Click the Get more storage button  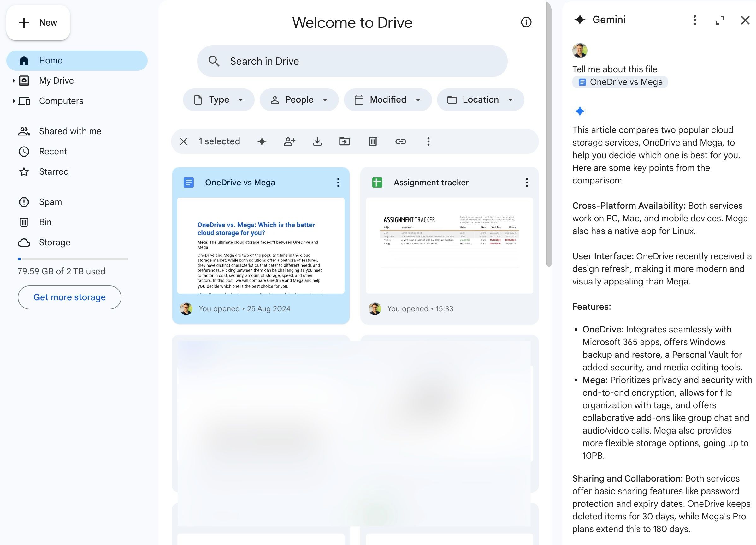tap(69, 297)
